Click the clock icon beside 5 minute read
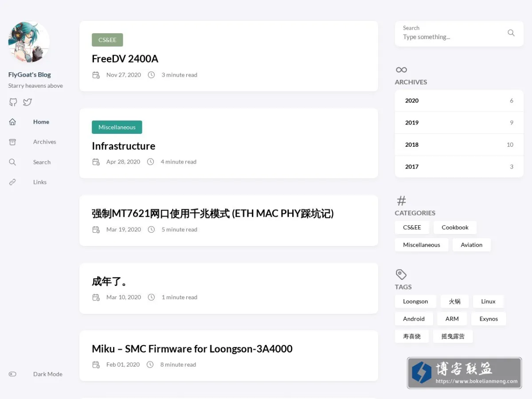 click(x=151, y=230)
